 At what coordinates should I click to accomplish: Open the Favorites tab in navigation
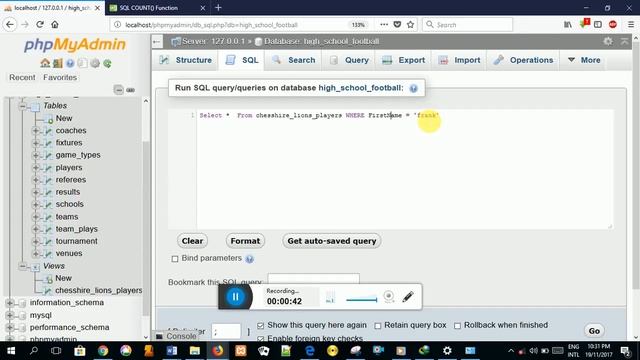[60, 77]
